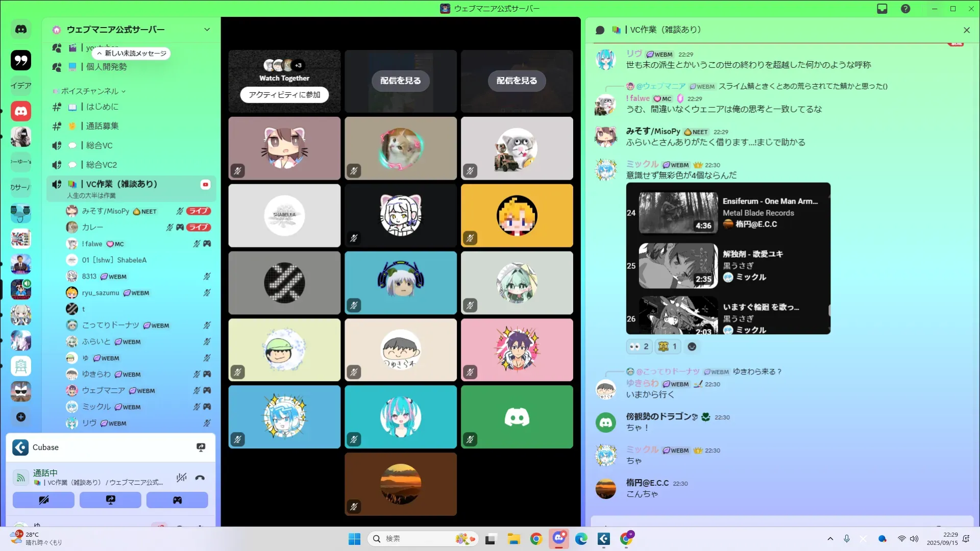This screenshot has height=551, width=980.
Task: Click the first 配信を見る button
Action: coord(400,81)
